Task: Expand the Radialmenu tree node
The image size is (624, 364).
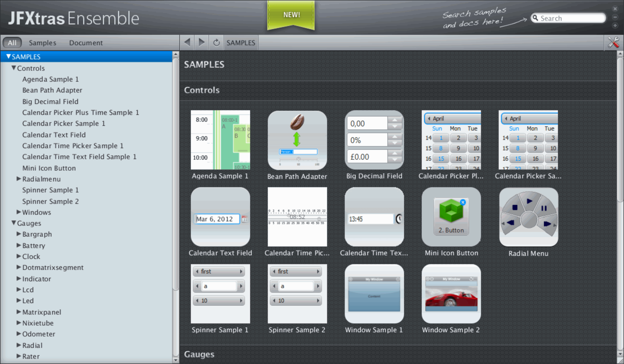Action: click(x=19, y=179)
